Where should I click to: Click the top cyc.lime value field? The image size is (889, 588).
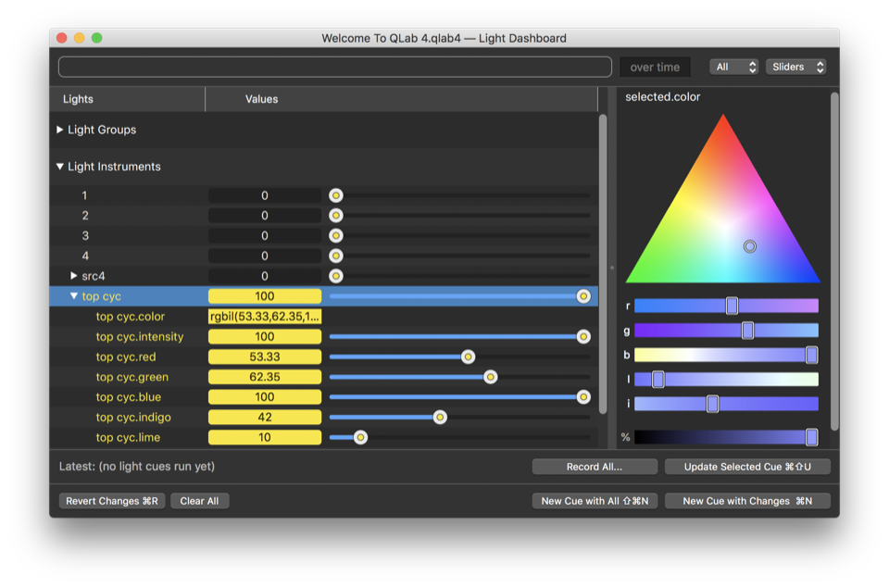[x=265, y=437]
